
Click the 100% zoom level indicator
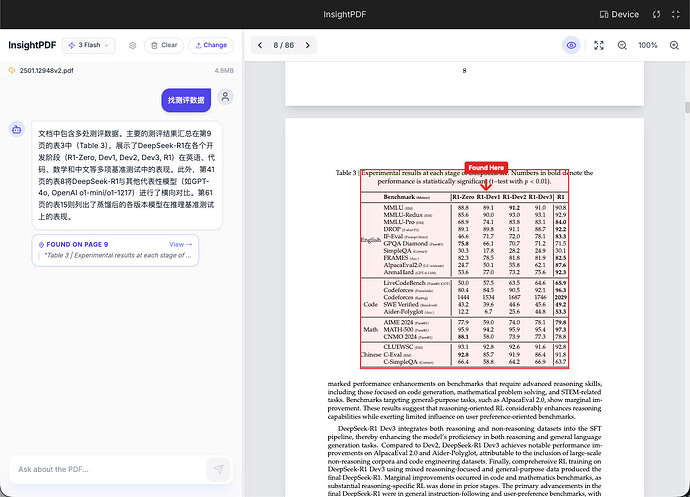tap(648, 45)
